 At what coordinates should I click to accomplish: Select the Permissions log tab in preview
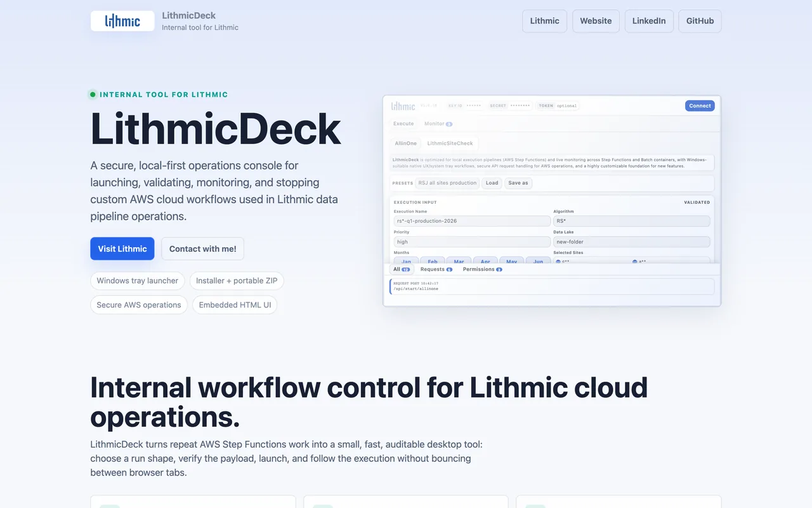click(x=483, y=269)
